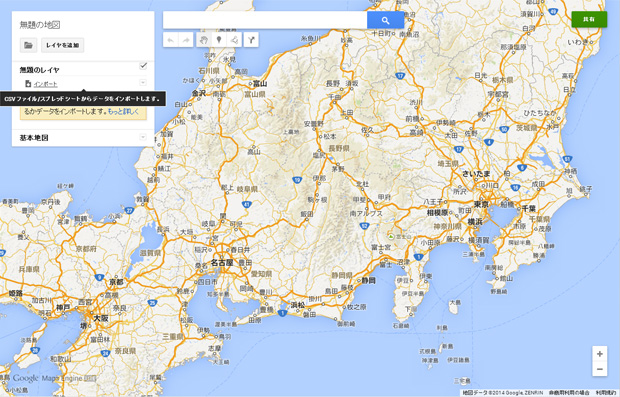620x397 pixels.
Task: Click the 長野県 prefecture label
Action: coord(339,148)
